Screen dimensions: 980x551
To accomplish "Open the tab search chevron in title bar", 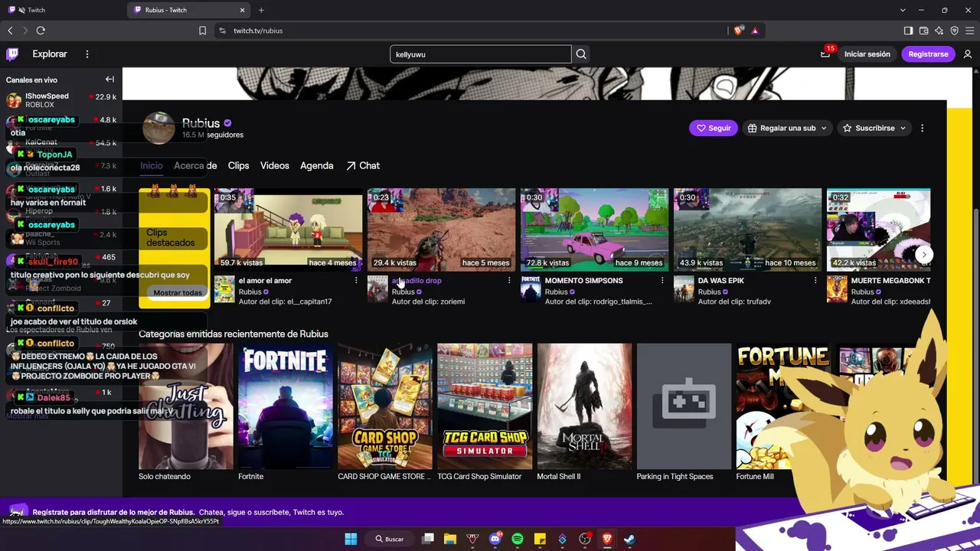I will coord(903,10).
